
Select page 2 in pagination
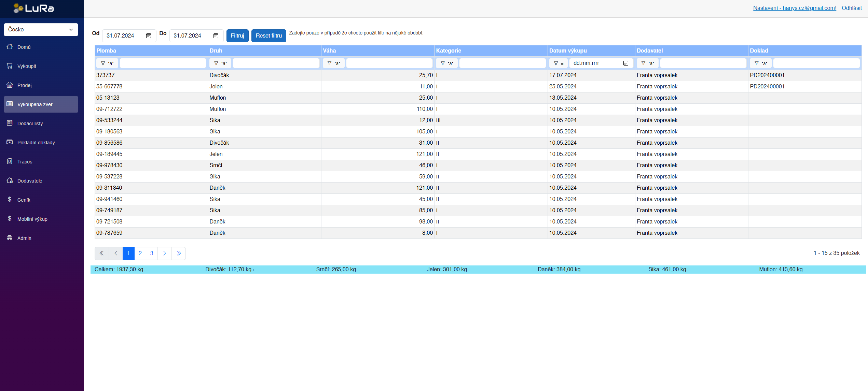[x=140, y=253]
